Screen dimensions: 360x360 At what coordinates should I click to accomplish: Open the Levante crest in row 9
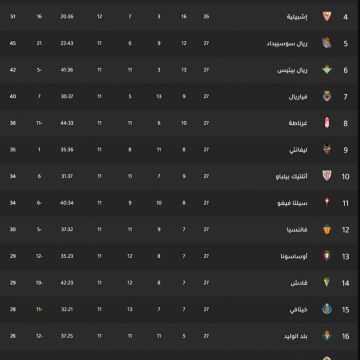click(x=327, y=150)
